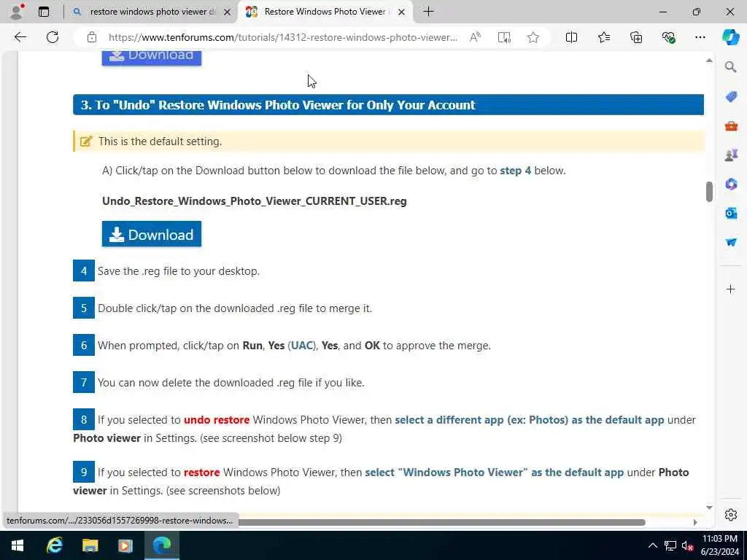Screen dimensions: 747x560
Task: Open Edge Settings and more menu
Action: pyautogui.click(x=700, y=37)
